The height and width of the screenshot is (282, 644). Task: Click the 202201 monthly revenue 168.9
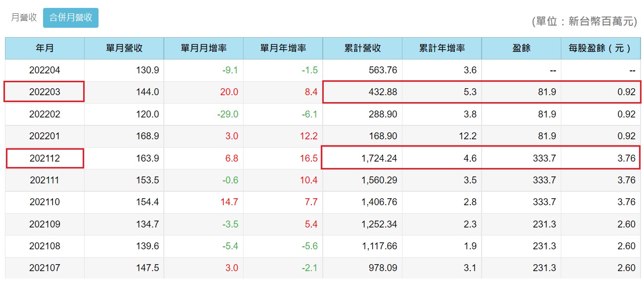tap(148, 136)
